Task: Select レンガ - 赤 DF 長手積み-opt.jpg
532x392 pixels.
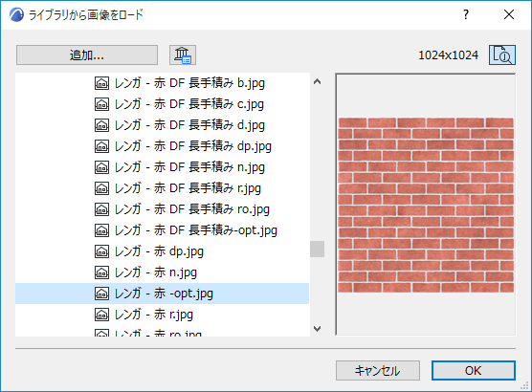Action: click(162, 230)
